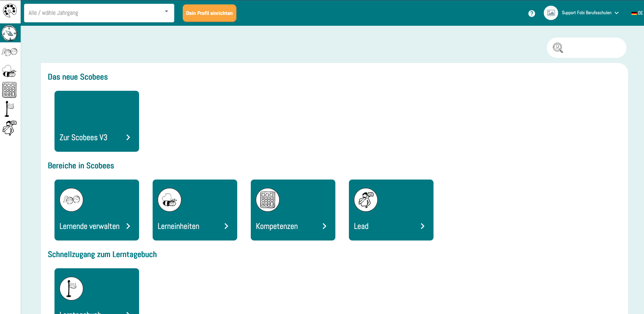Select the bee learning units sidebar icon
Viewport: 644px width, 314px height.
pyautogui.click(x=9, y=71)
